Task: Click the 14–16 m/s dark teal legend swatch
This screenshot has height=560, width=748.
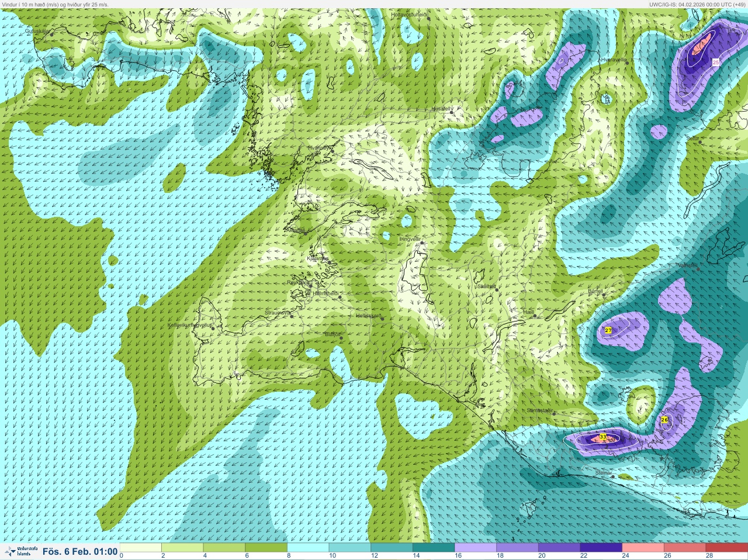Action: point(434,548)
